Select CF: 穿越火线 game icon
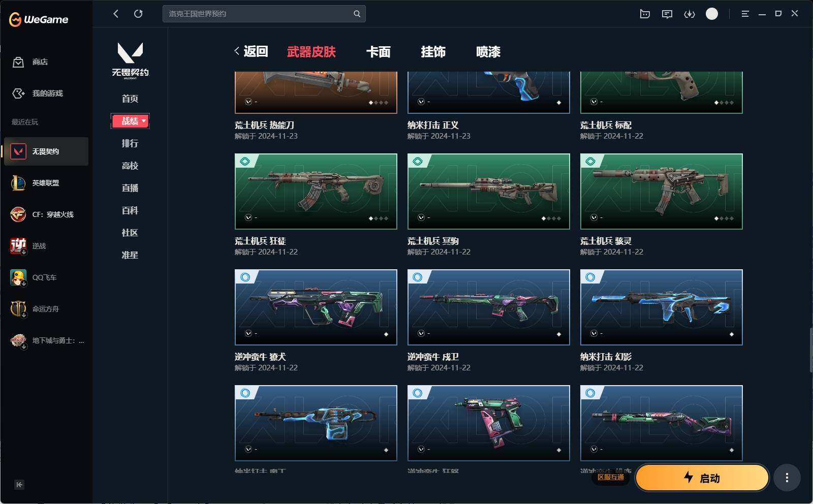This screenshot has width=813, height=504. 18,214
